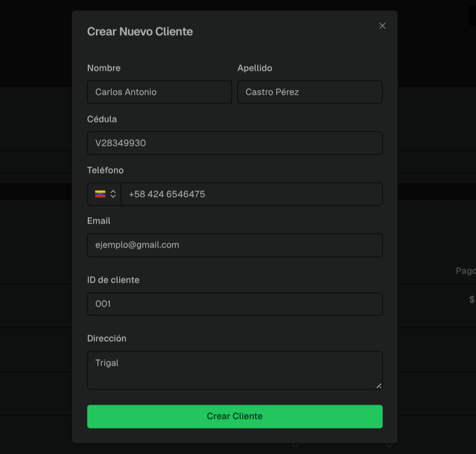
Task: Click the ID de cliente label
Action: pyautogui.click(x=113, y=279)
